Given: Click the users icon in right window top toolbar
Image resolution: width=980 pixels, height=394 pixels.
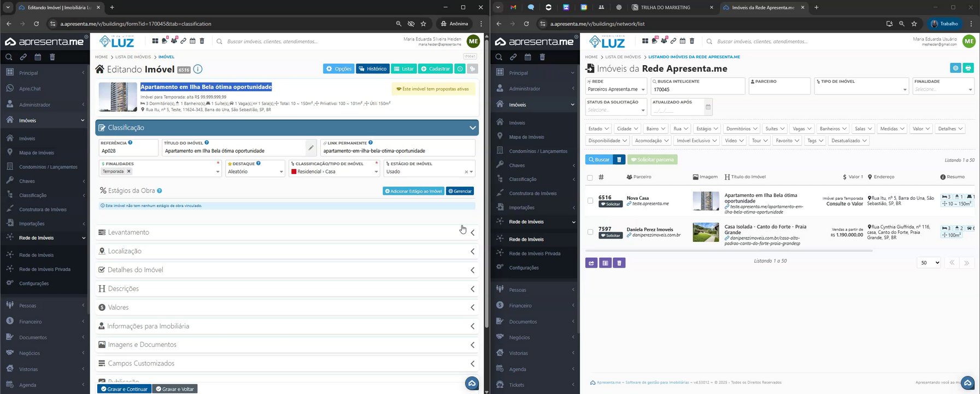Looking at the screenshot, I should [x=664, y=40].
